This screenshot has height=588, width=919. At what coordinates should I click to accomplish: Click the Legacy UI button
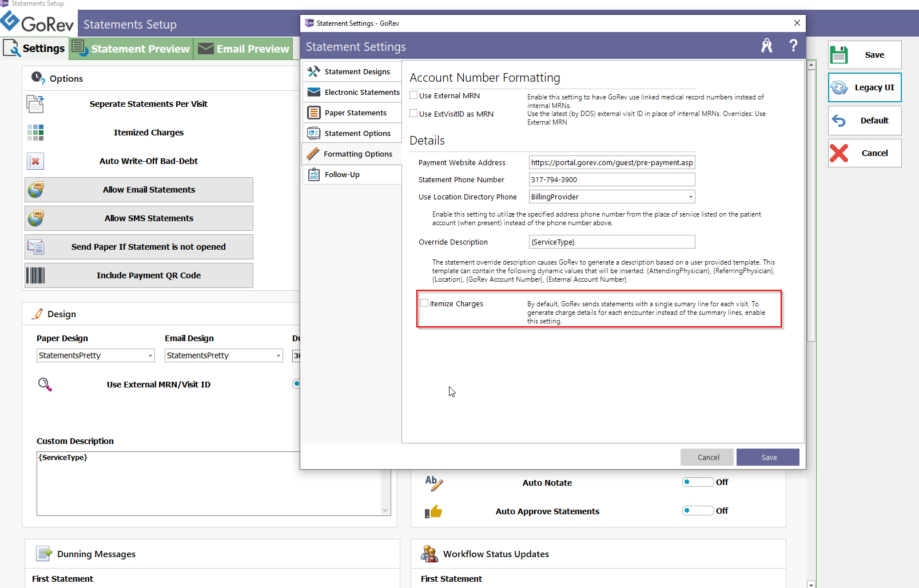pos(865,87)
